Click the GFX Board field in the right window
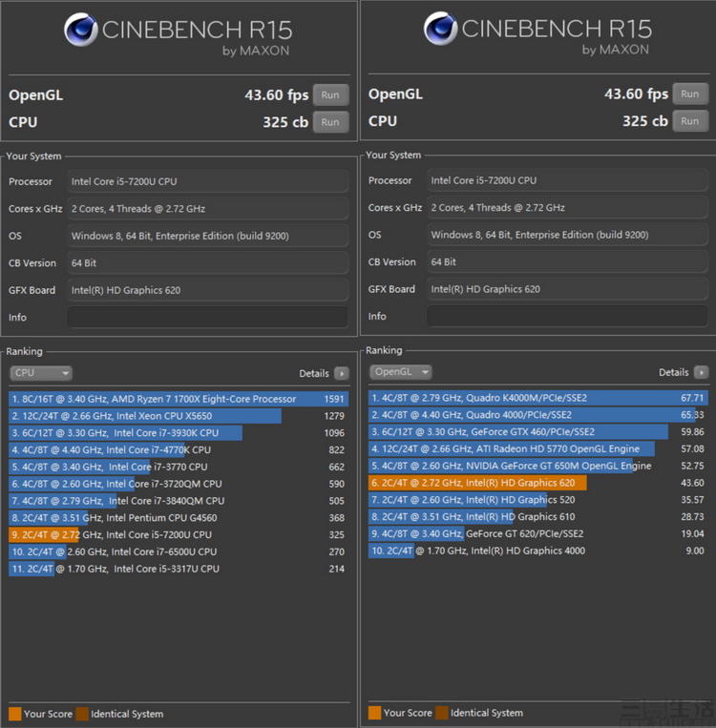Screen dimensions: 716x728 [567, 289]
